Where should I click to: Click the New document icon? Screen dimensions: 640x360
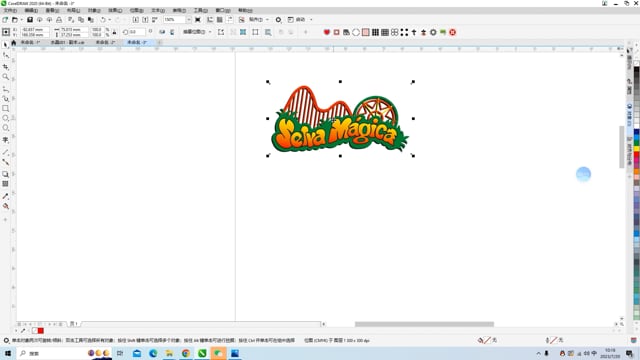click(5, 20)
